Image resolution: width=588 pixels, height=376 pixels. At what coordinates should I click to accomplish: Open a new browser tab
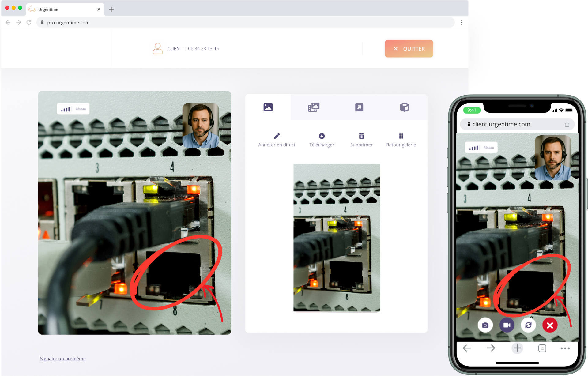[111, 9]
